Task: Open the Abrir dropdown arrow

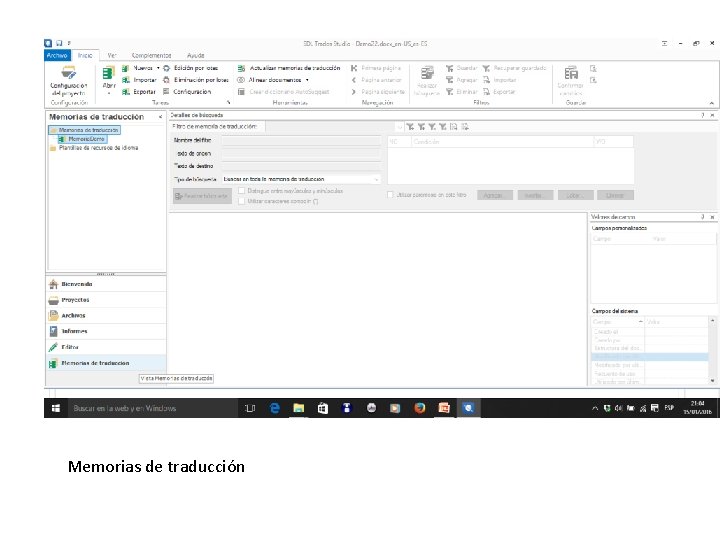Action: (x=109, y=93)
